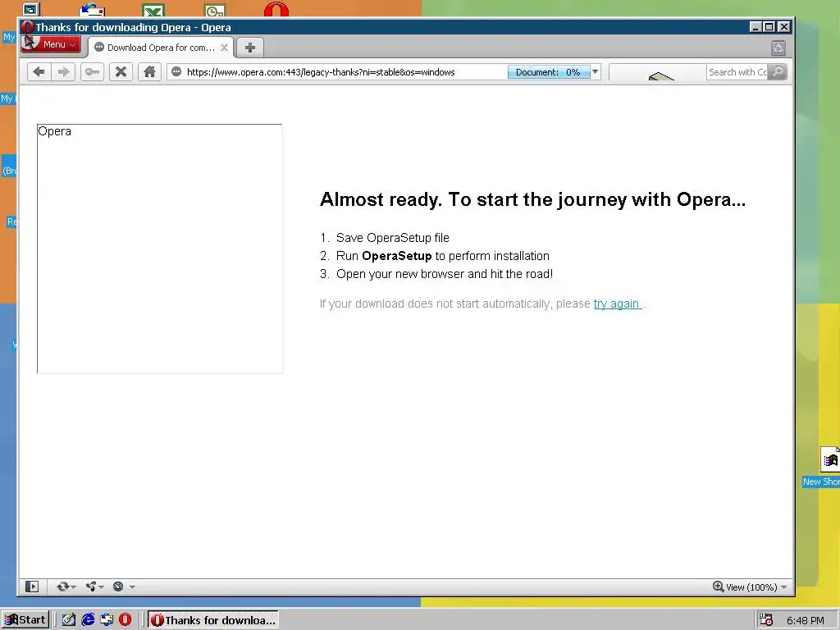Launch Opera from the Quick Launch bar
Viewport: 840px width, 630px height.
(x=125, y=620)
